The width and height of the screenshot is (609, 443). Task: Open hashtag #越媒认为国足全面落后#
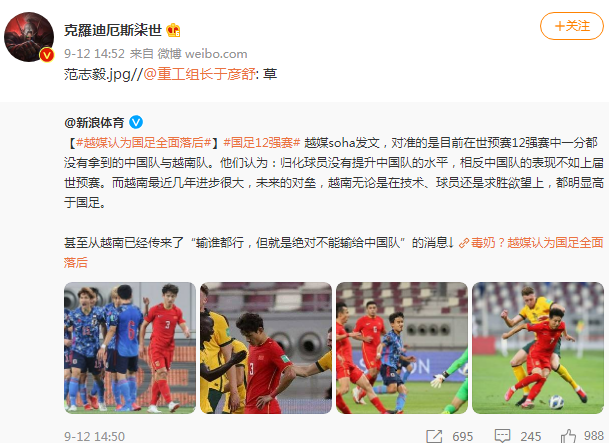point(143,142)
